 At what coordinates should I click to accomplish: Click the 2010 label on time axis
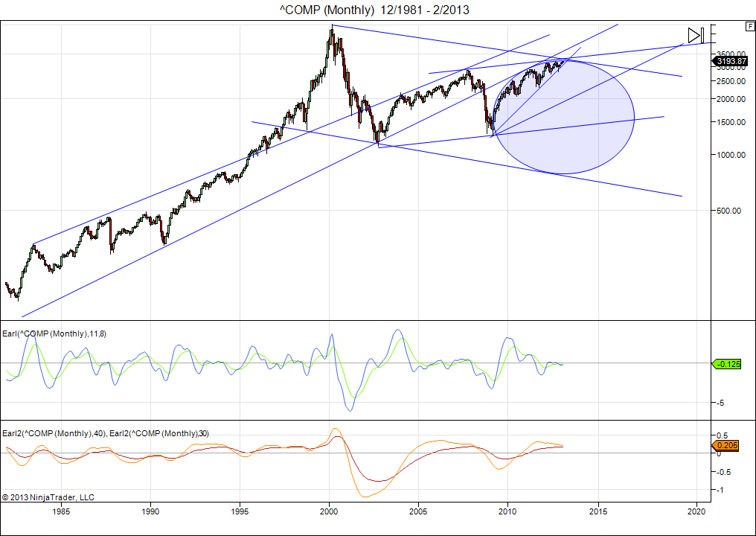508,511
